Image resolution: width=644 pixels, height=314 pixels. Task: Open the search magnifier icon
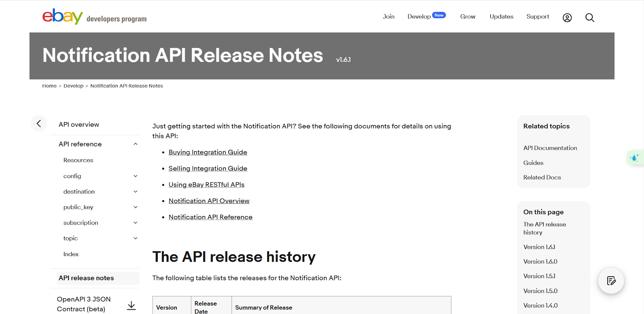(x=590, y=18)
